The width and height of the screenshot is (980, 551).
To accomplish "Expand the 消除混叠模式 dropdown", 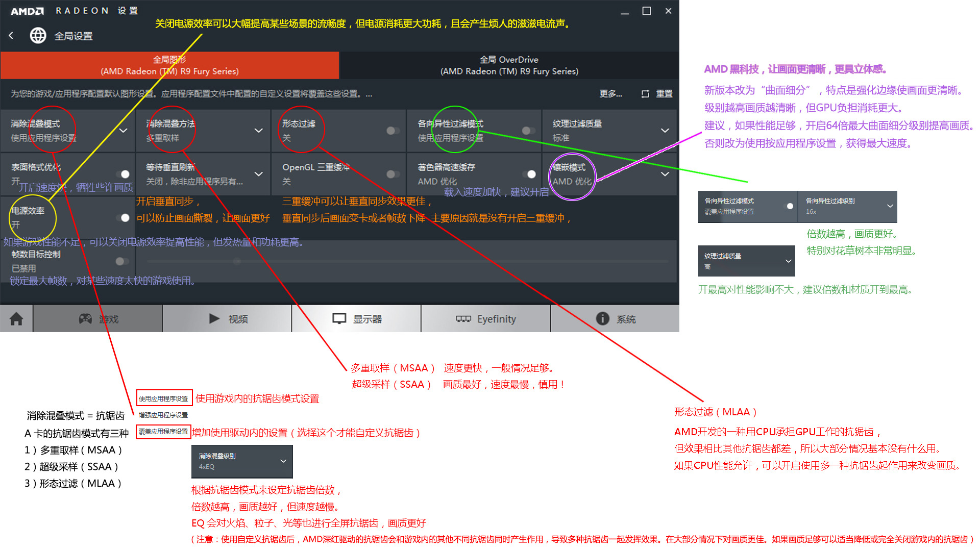I will tap(123, 131).
